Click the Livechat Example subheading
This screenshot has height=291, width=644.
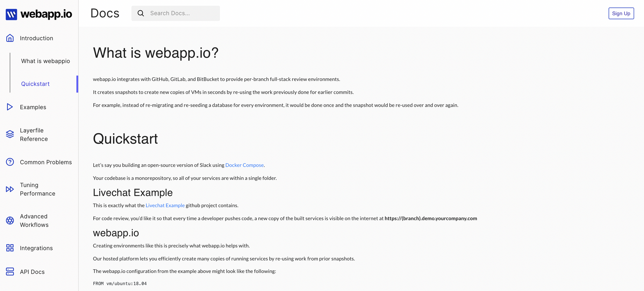tap(133, 193)
